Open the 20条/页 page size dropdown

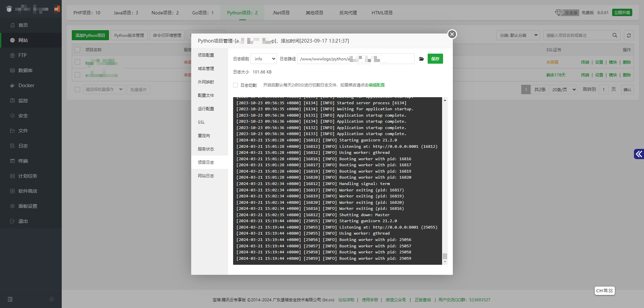[563, 89]
